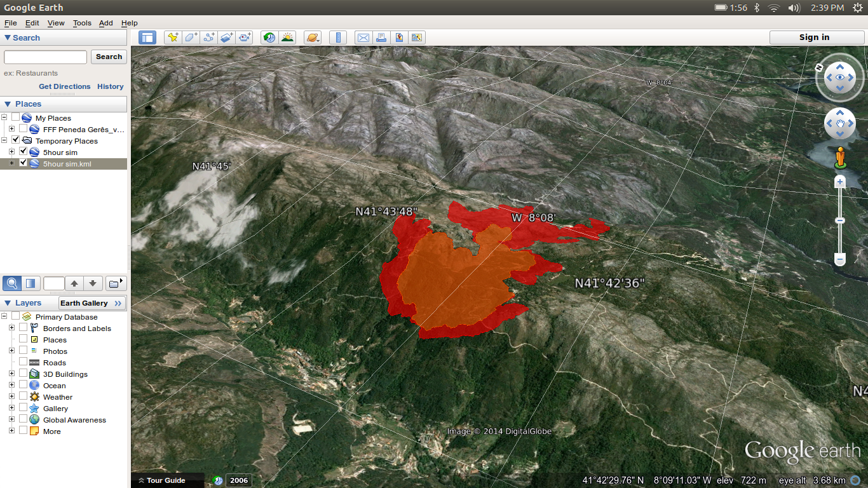Show historical imagery clock icon
This screenshot has width=868, height=488.
pos(269,37)
